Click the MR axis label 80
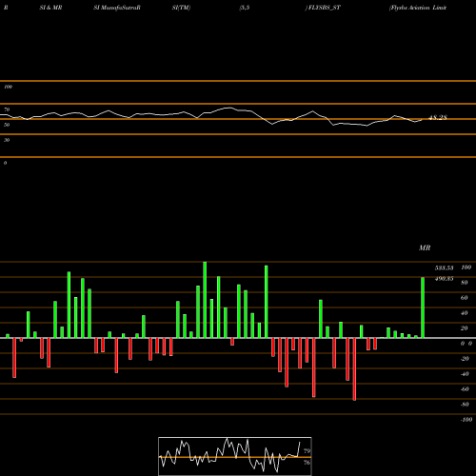 pyautogui.click(x=465, y=283)
